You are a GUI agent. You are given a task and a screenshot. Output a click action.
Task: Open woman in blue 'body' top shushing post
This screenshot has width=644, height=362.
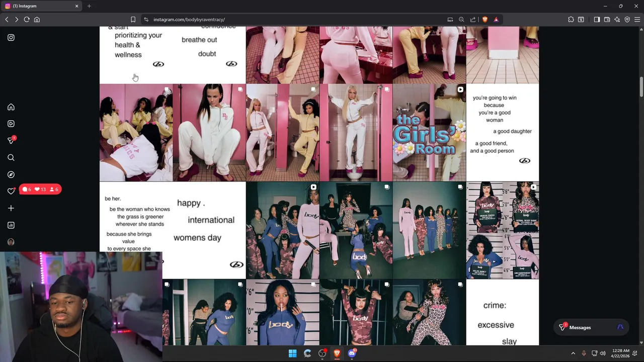283,313
